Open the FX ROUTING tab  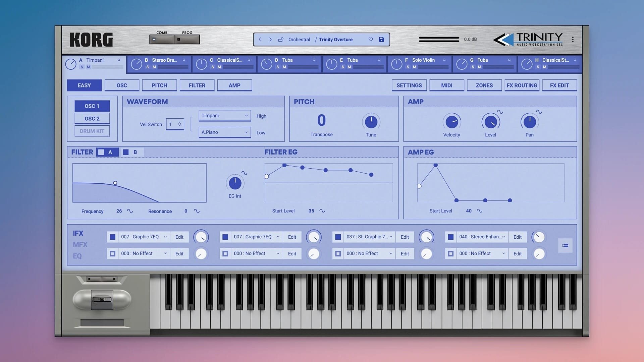tap(522, 85)
